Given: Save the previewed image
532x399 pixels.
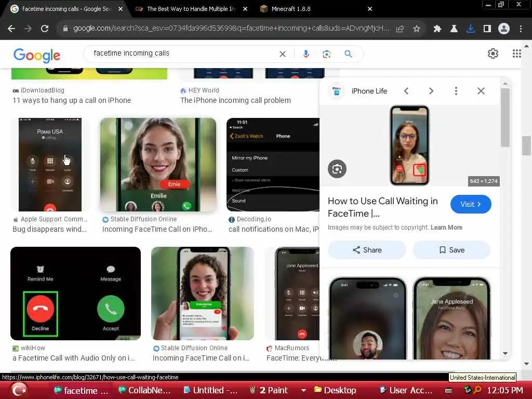Looking at the screenshot, I should click(451, 250).
